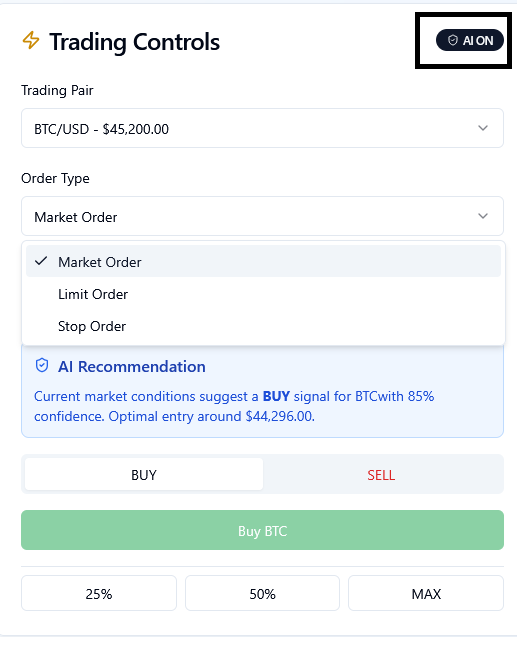
Task: Pick Stop Order from the list
Action: tap(263, 326)
